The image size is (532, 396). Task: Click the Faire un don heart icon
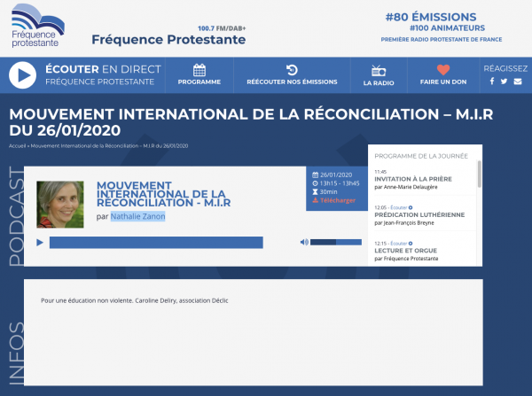[x=443, y=69]
